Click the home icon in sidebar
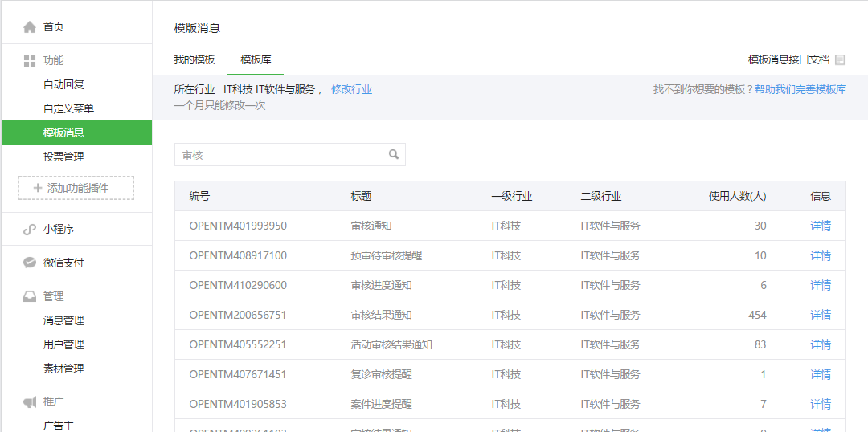 click(x=30, y=27)
